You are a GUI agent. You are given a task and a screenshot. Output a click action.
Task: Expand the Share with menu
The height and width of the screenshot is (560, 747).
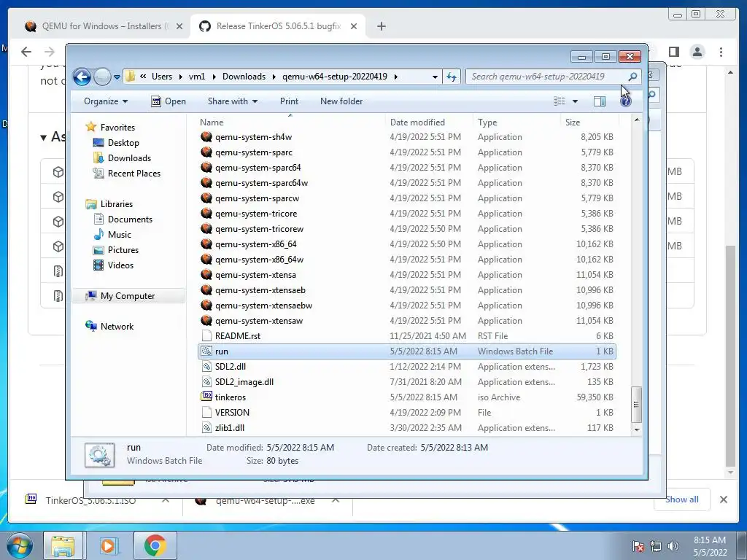pos(233,101)
